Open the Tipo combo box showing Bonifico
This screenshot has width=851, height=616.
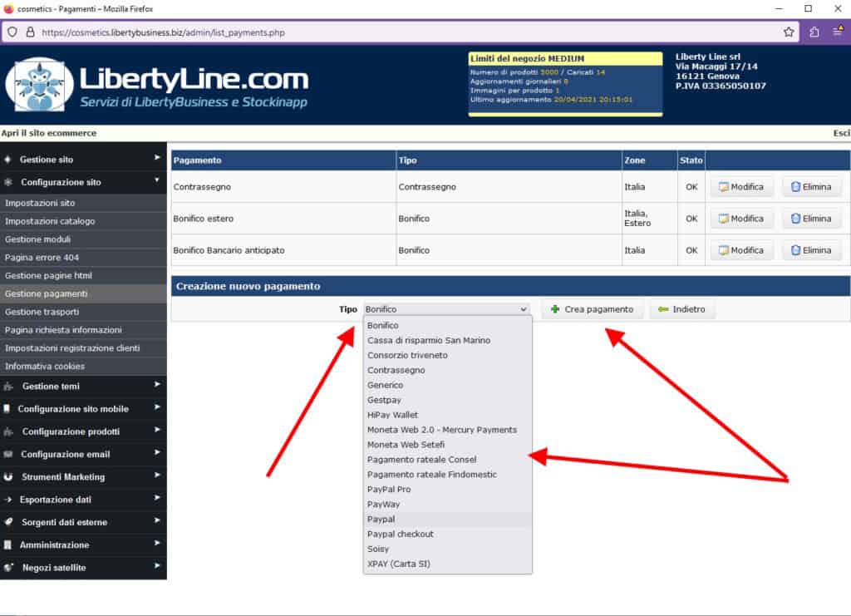[x=446, y=308]
